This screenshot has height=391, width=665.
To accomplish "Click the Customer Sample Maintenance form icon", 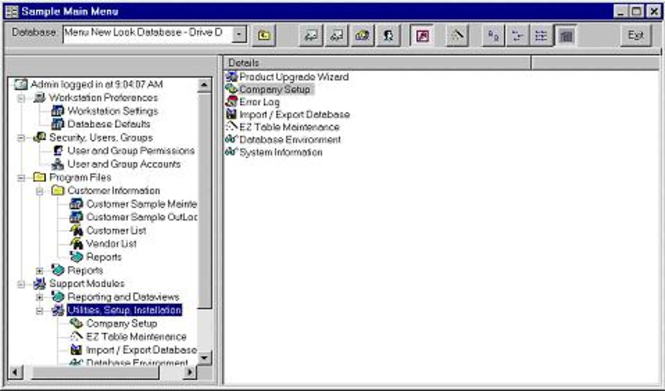I will point(76,204).
